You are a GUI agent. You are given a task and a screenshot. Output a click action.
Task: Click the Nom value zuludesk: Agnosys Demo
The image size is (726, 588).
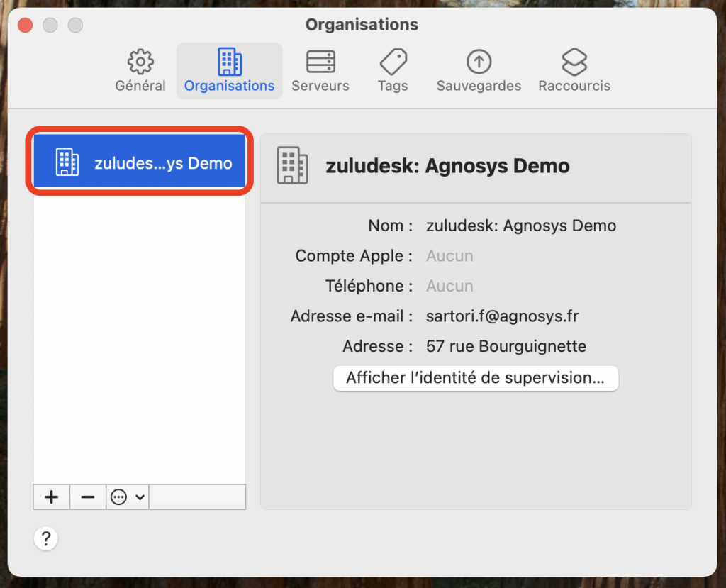pos(521,226)
